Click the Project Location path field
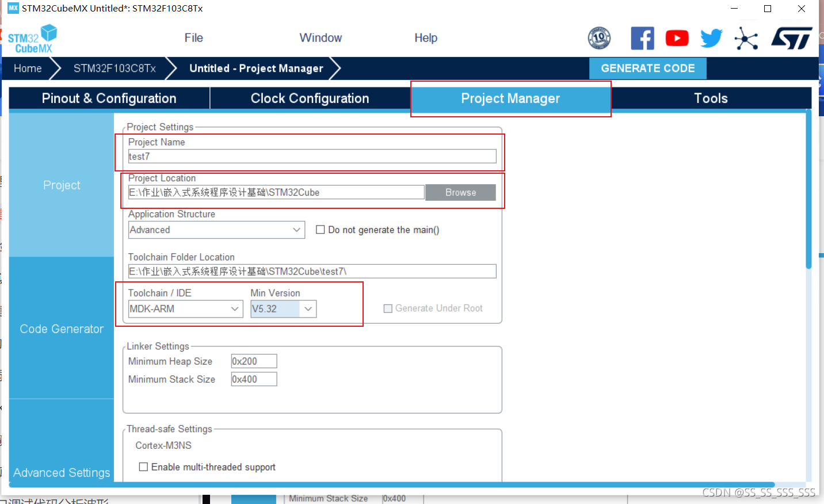Screen dimensions: 824x504 click(276, 192)
